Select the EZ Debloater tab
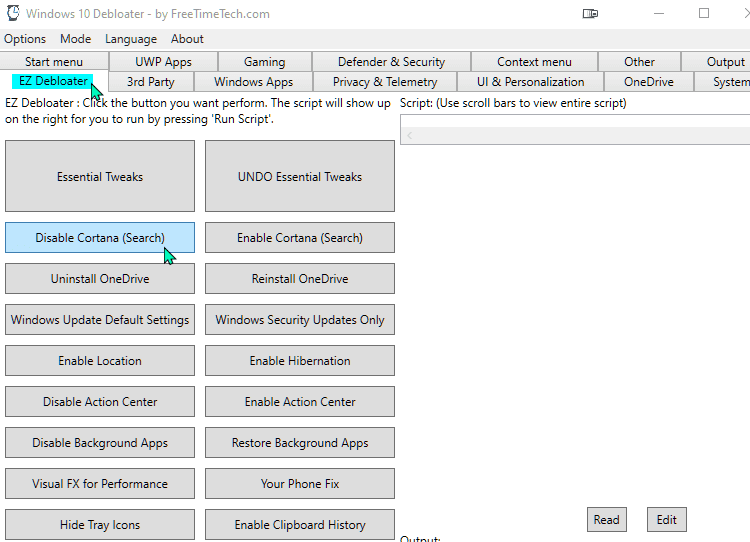Screen dimensions: 750x542 [53, 81]
